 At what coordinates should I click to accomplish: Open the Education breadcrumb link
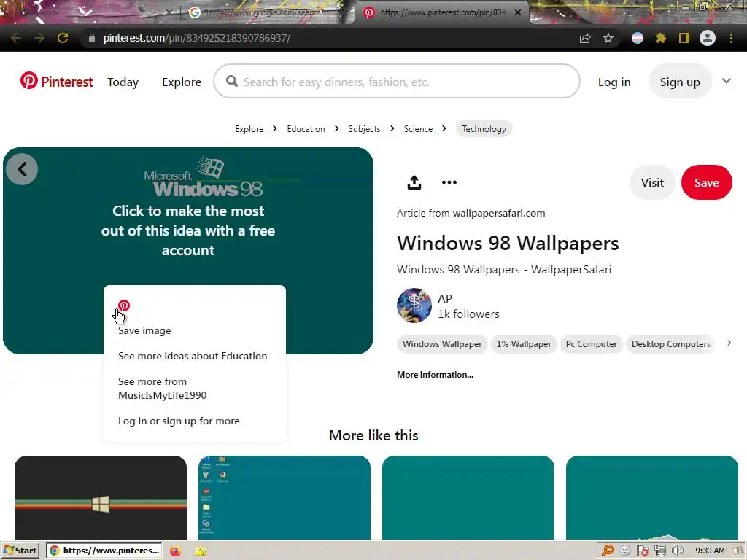point(306,129)
